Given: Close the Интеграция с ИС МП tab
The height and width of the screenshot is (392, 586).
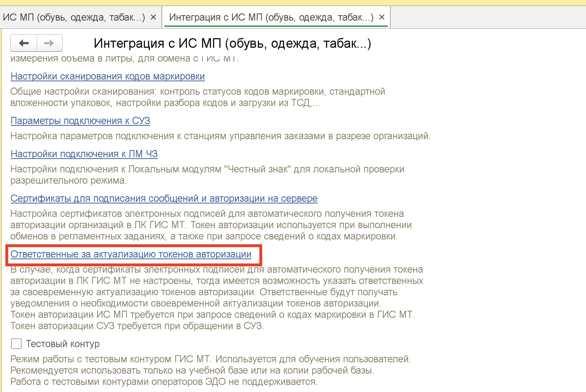Looking at the screenshot, I should pos(382,17).
